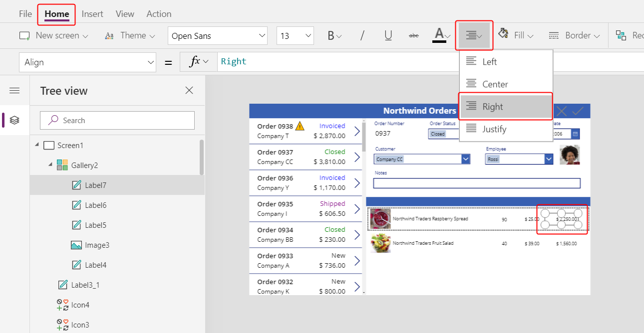The image size is (644, 333).
Task: Click the Raspberry Spread product image
Action: [380, 218]
